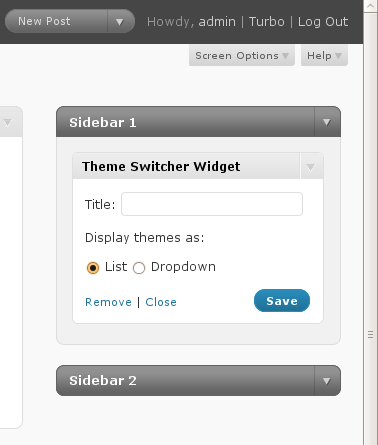The width and height of the screenshot is (378, 445).
Task: Collapse the Sidebar 1 panel arrow
Action: point(327,122)
